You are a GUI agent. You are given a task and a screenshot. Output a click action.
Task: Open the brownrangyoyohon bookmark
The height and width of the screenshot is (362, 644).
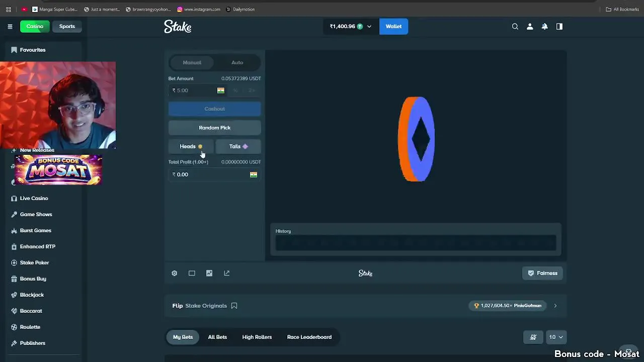148,9
